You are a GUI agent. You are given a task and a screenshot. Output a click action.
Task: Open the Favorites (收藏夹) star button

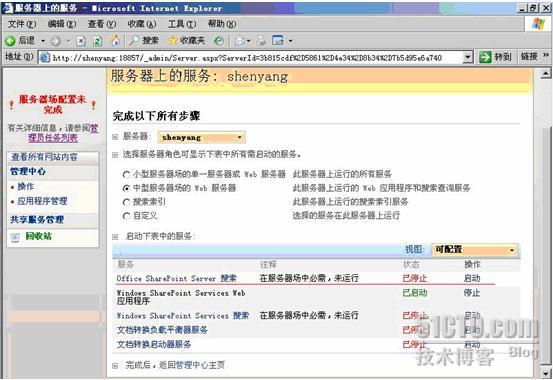(x=186, y=41)
